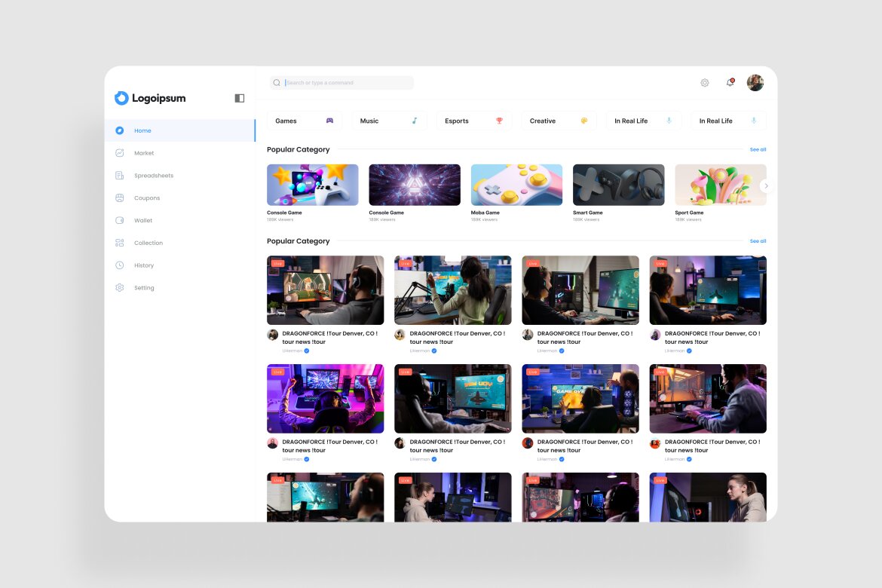Screen dimensions: 882x588
Task: Click the settings gear near the search bar
Action: coord(705,82)
